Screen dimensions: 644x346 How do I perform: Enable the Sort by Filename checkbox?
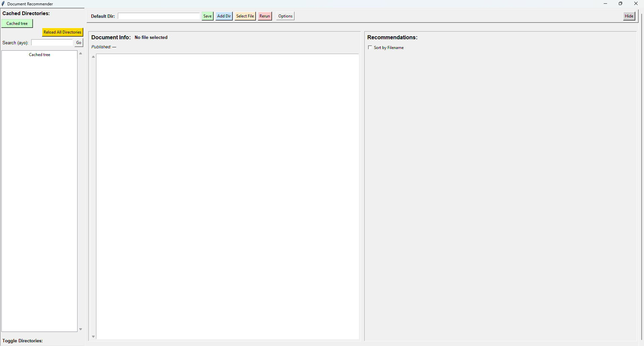tap(370, 47)
